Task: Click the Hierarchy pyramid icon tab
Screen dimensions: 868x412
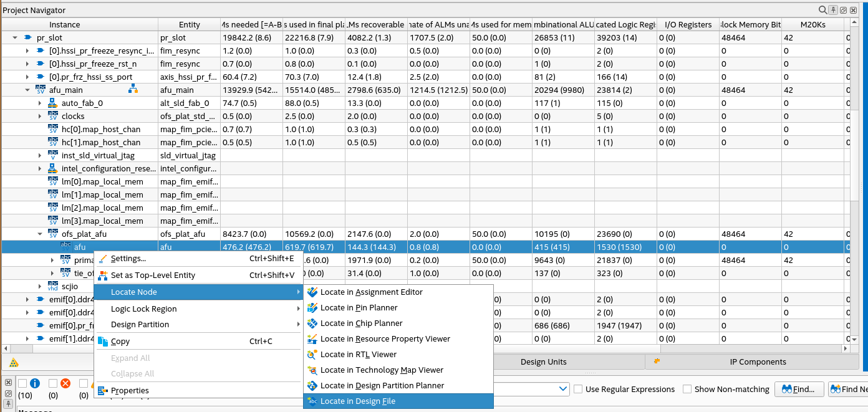Action: click(14, 363)
